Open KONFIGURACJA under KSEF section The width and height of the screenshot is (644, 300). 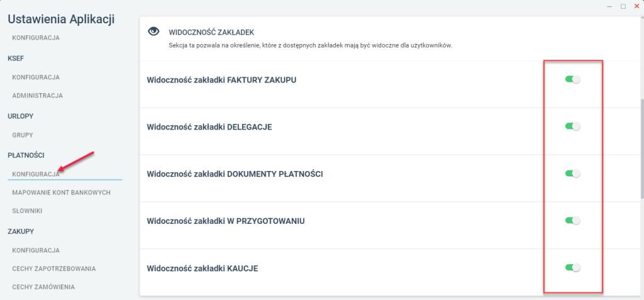tap(36, 77)
